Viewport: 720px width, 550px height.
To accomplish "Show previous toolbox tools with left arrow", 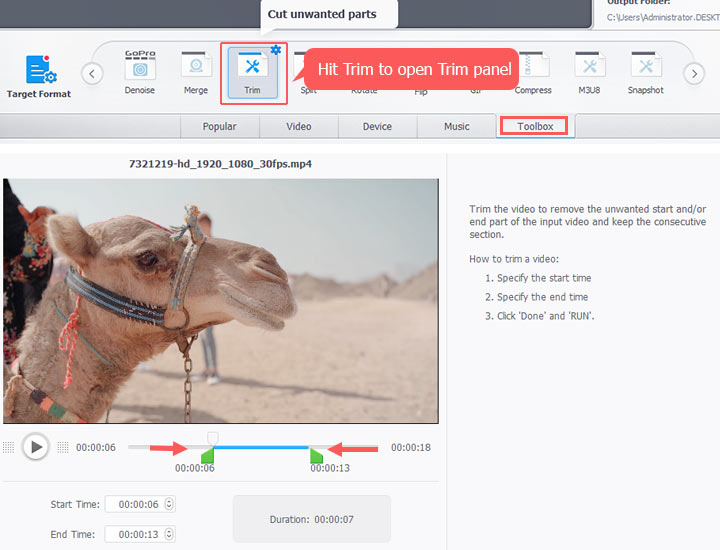I will [x=92, y=73].
